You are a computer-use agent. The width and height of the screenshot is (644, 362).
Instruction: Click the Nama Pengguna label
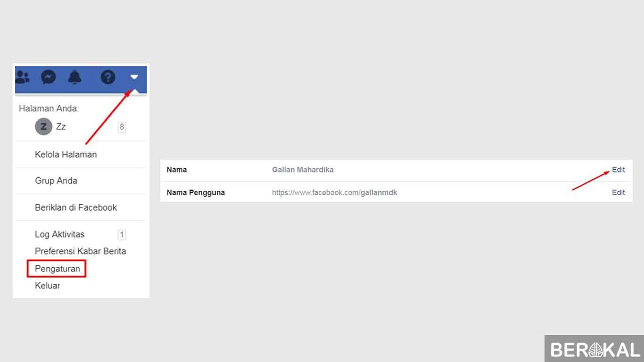pos(196,192)
